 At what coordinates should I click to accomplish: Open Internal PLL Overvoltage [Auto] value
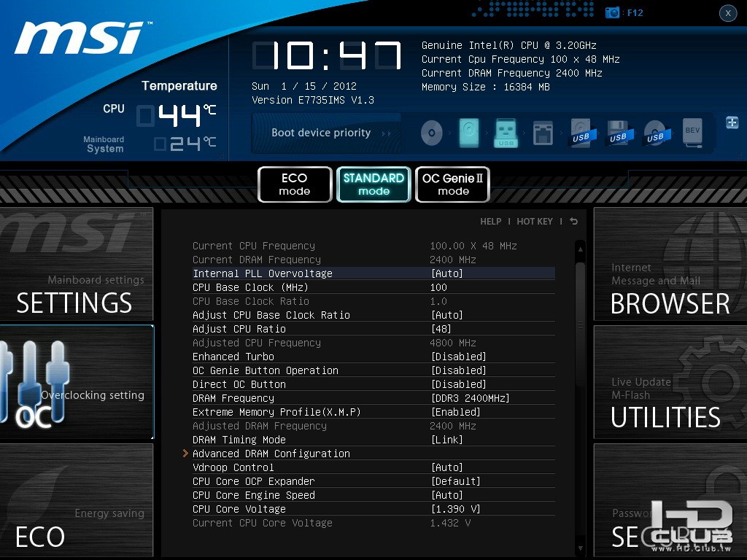[447, 273]
